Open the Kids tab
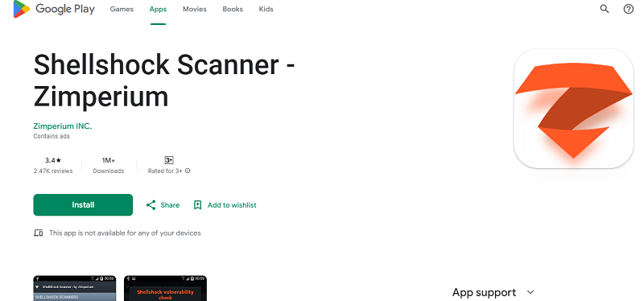The image size is (644, 301). click(x=266, y=9)
